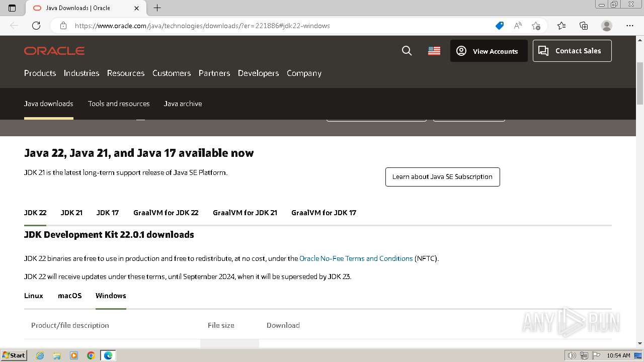Image resolution: width=644 pixels, height=362 pixels.
Task: Click the Download column header
Action: tap(283, 325)
